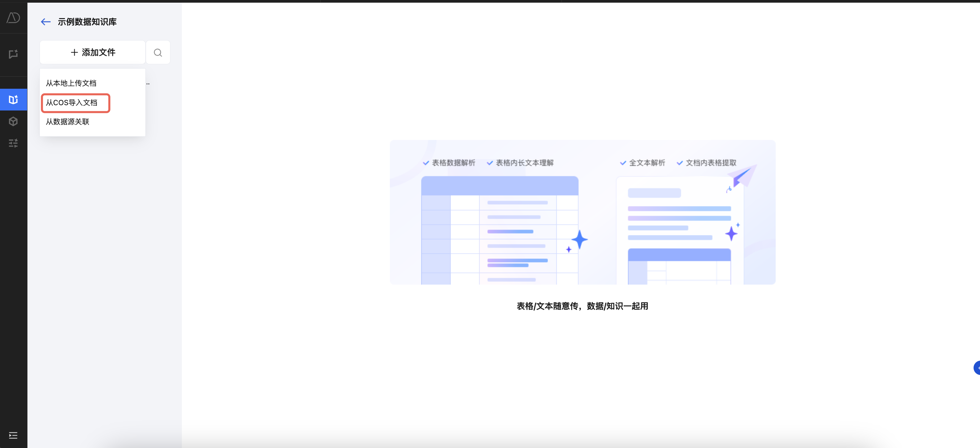Click the 表格数据解析 check label
This screenshot has height=448, width=980.
(x=453, y=163)
